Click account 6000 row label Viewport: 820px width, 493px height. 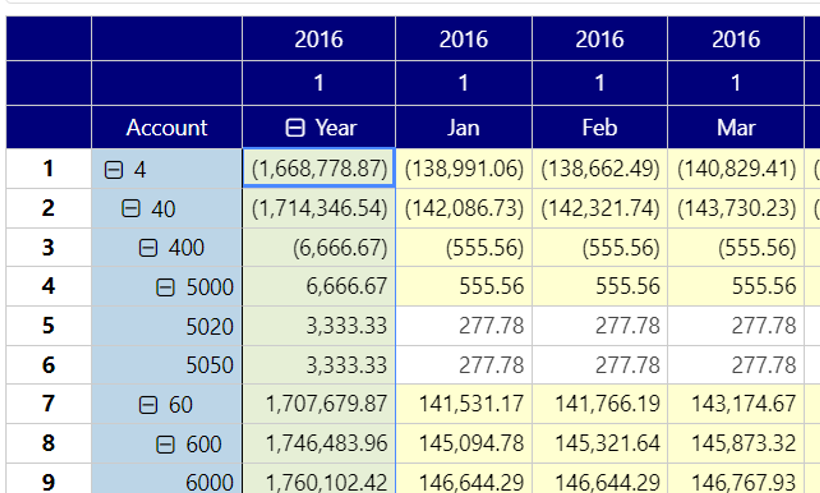(x=209, y=482)
